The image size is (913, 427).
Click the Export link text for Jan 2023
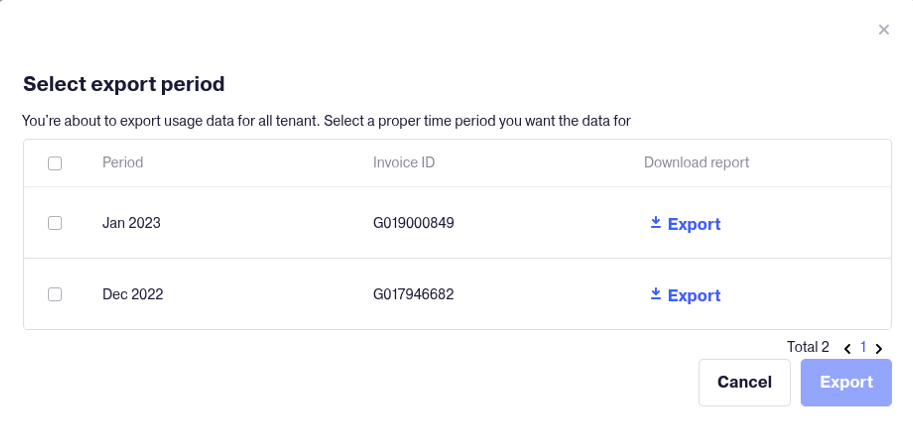(x=694, y=224)
